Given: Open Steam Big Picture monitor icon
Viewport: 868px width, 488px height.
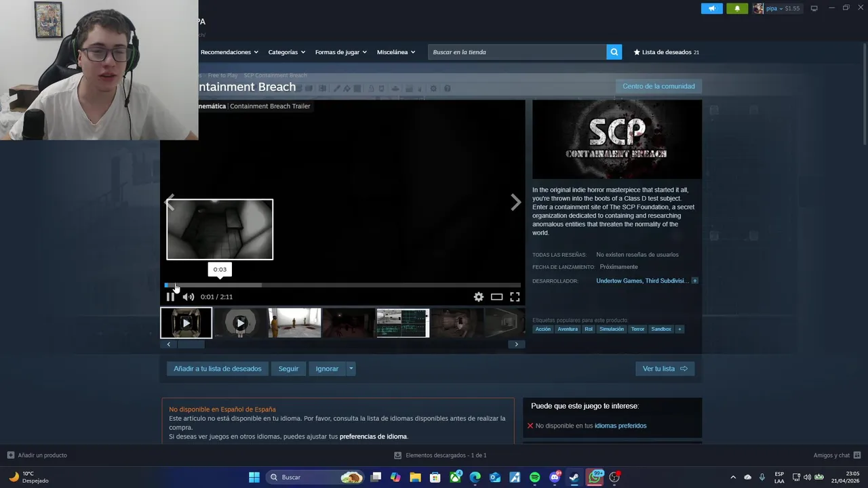Looking at the screenshot, I should (x=814, y=8).
